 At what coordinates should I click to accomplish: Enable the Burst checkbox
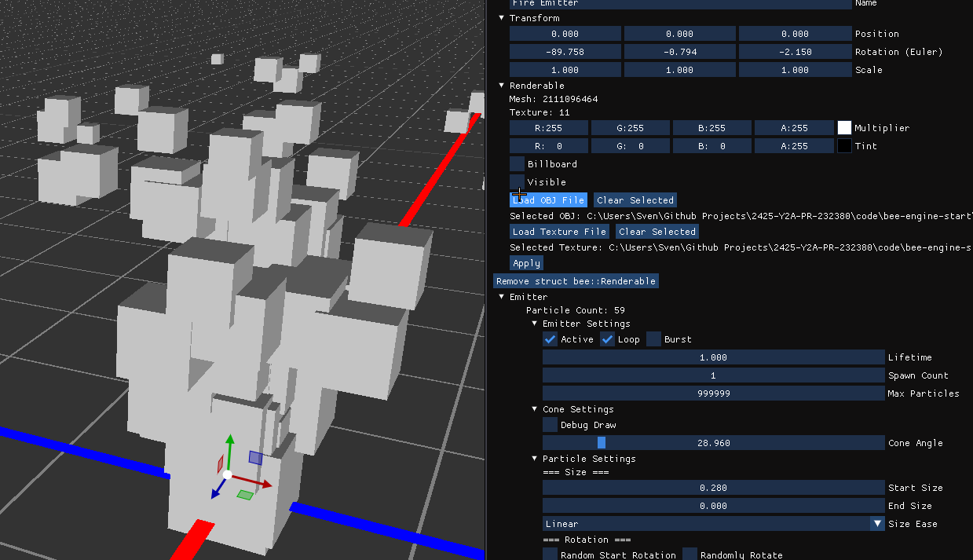654,339
